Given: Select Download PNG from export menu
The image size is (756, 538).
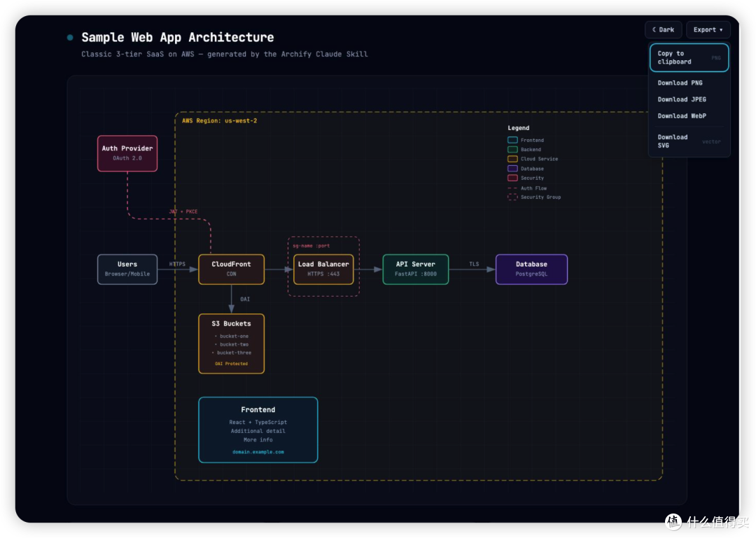Looking at the screenshot, I should [x=689, y=83].
